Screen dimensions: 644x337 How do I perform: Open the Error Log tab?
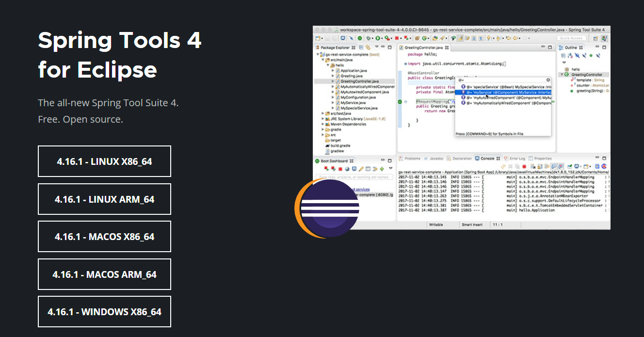[x=515, y=159]
